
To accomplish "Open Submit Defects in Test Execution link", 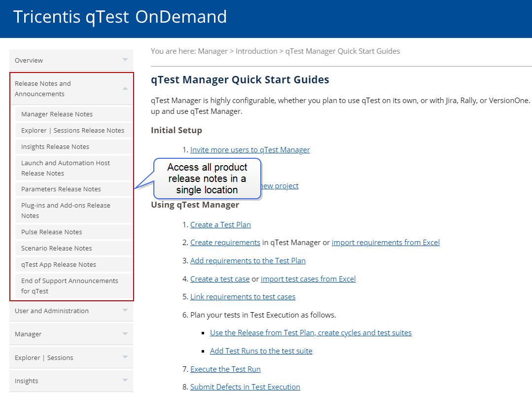I will pyautogui.click(x=246, y=387).
